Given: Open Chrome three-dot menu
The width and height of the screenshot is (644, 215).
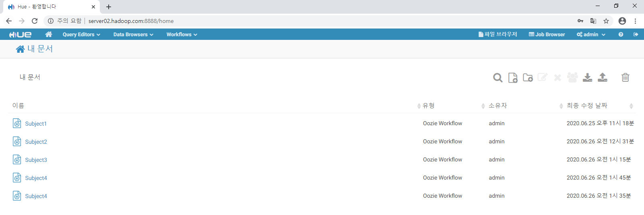Looking at the screenshot, I should coord(635,21).
